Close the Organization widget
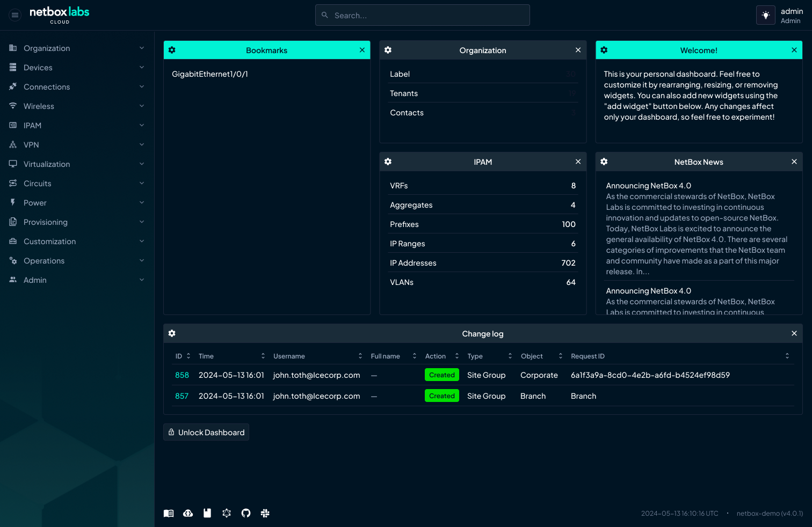812x527 pixels. tap(578, 50)
